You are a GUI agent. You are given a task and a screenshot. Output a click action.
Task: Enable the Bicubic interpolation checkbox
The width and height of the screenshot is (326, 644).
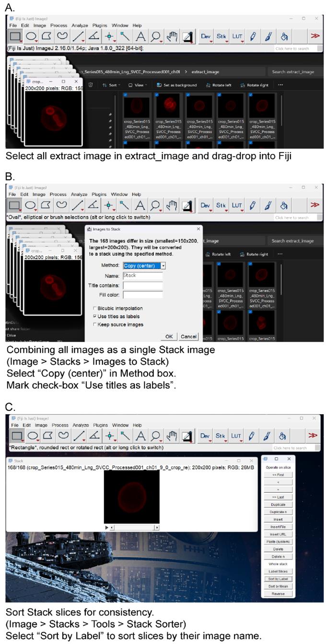point(94,308)
